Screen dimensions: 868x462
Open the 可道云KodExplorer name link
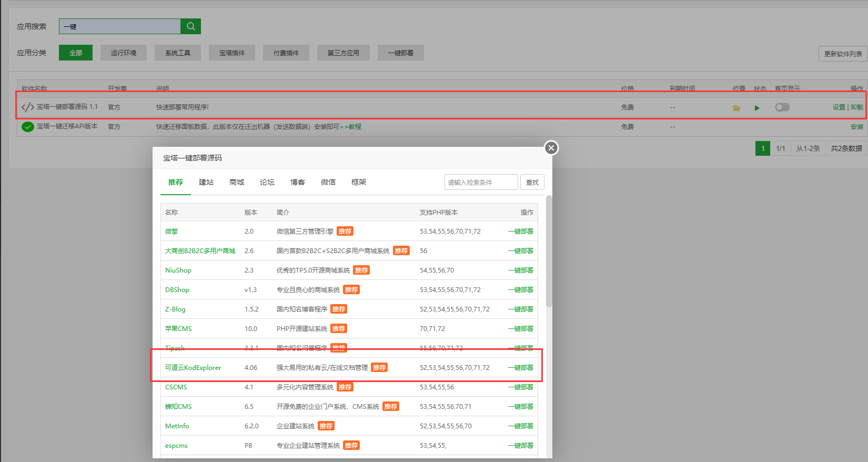tap(193, 368)
